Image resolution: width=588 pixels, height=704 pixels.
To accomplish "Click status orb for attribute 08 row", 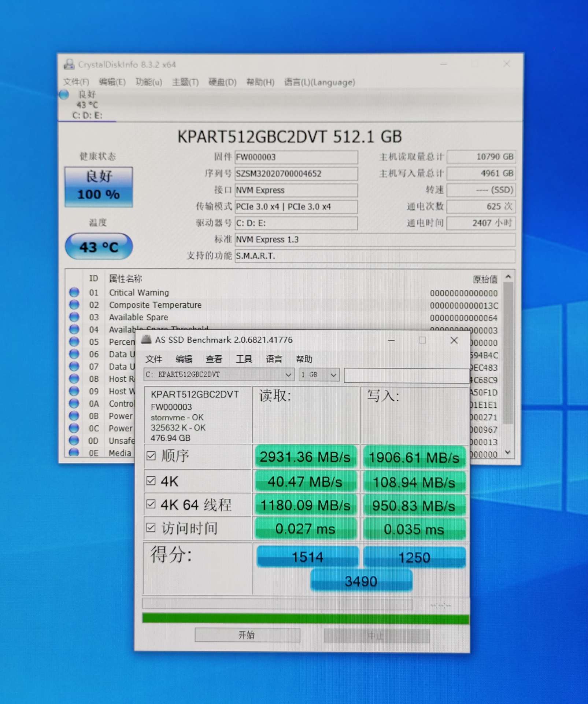I will coord(74,379).
